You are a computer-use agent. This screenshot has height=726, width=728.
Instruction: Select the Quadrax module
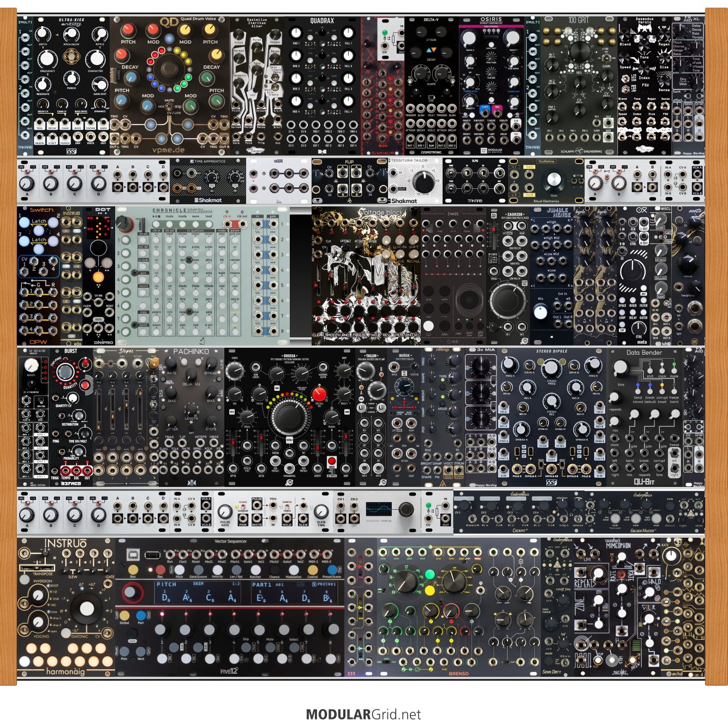pyautogui.click(x=323, y=86)
